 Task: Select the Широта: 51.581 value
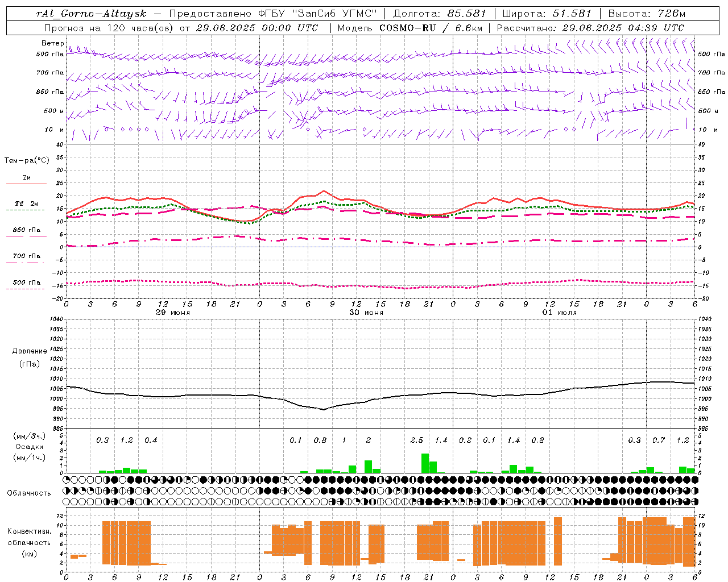click(x=547, y=14)
